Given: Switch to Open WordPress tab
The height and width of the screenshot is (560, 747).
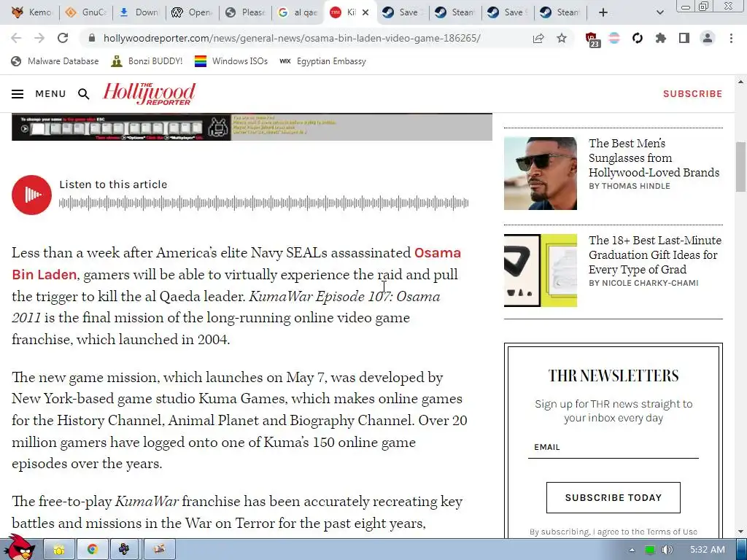Looking at the screenshot, I should pos(193,12).
